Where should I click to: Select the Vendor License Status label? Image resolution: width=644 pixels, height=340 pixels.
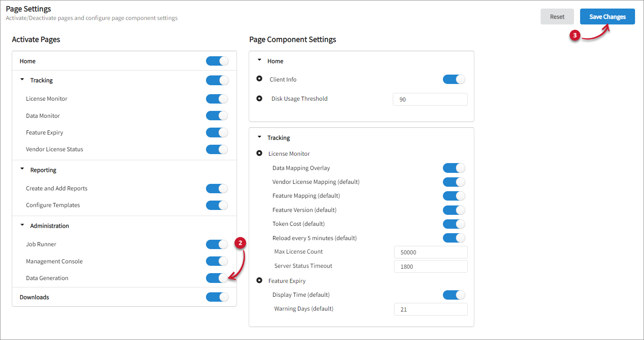(x=55, y=149)
